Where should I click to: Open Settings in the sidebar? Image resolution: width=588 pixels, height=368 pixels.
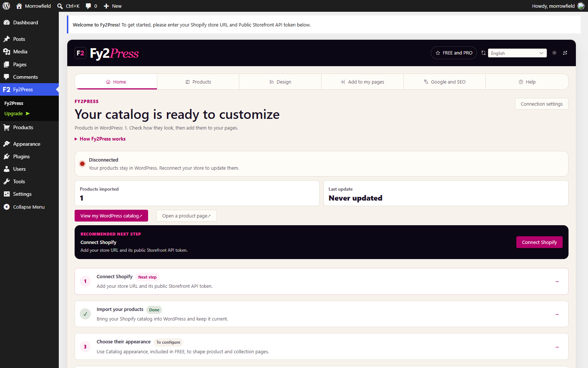(x=29, y=194)
